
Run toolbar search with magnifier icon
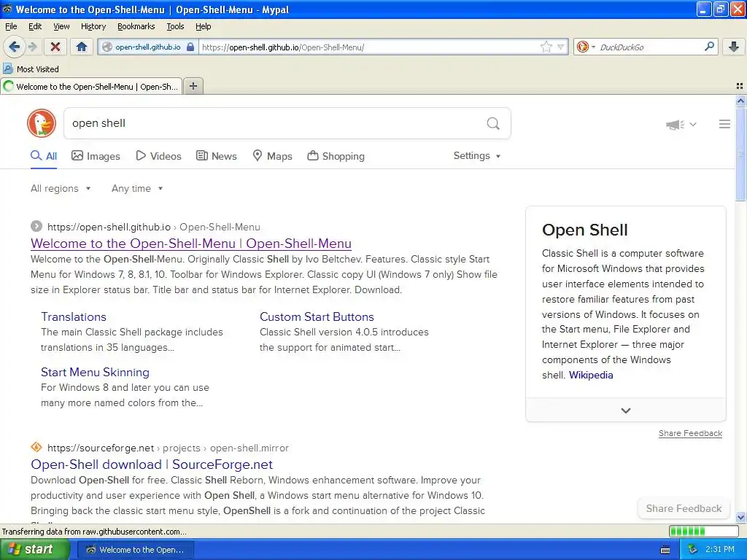point(709,47)
